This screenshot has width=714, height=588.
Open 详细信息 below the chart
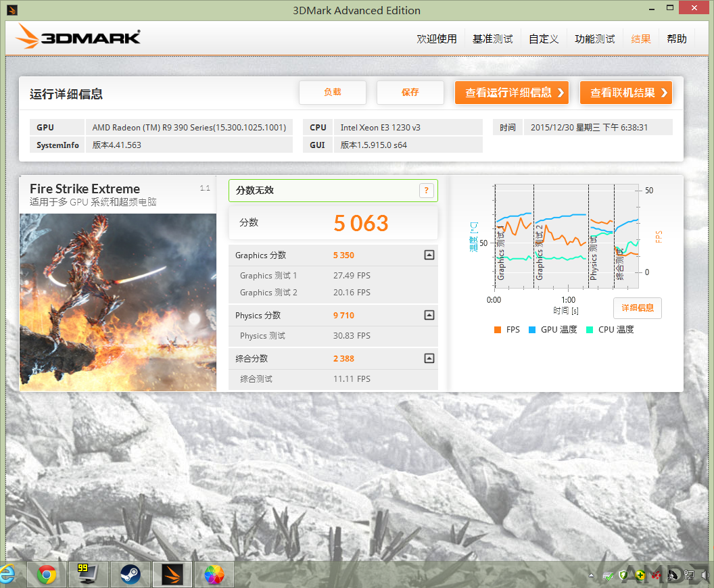pyautogui.click(x=638, y=308)
